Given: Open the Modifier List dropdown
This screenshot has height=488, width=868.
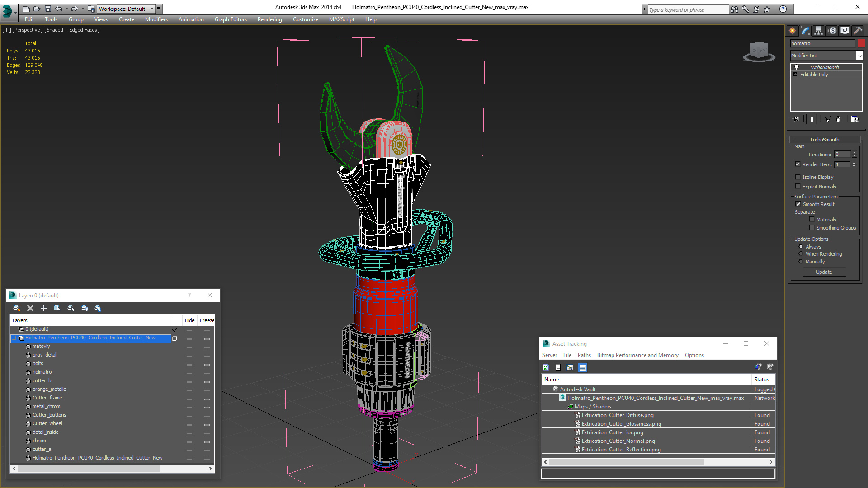Looking at the screenshot, I should click(x=859, y=56).
